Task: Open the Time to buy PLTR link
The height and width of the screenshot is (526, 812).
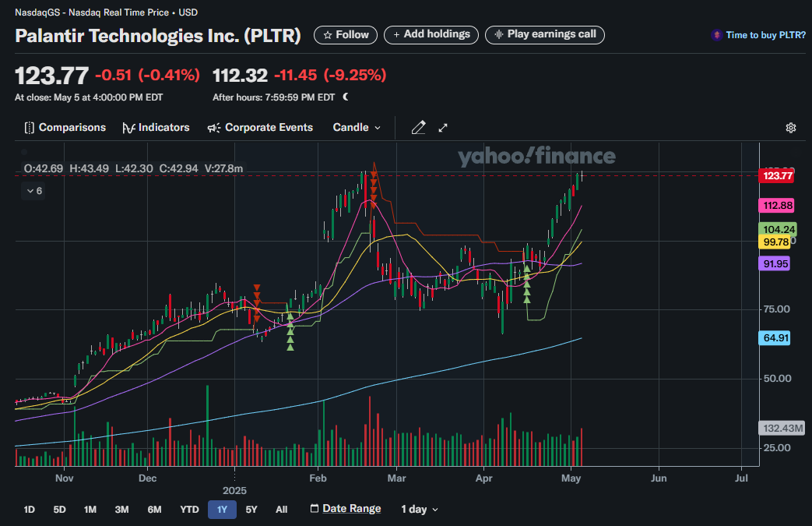Action: coord(765,35)
